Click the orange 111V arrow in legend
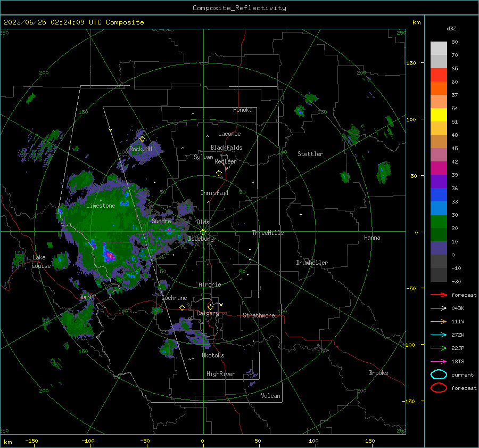The image size is (479, 448). click(439, 321)
